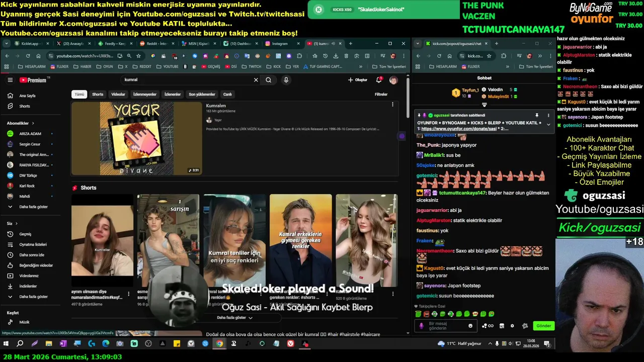Open Chrome from the Windows taskbar
This screenshot has height=362, width=644.
[x=219, y=343]
